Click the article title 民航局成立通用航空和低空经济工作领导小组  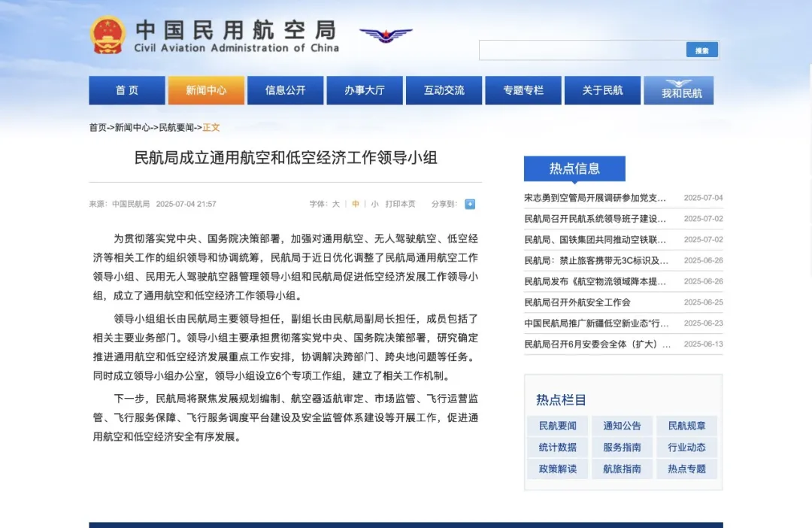286,157
